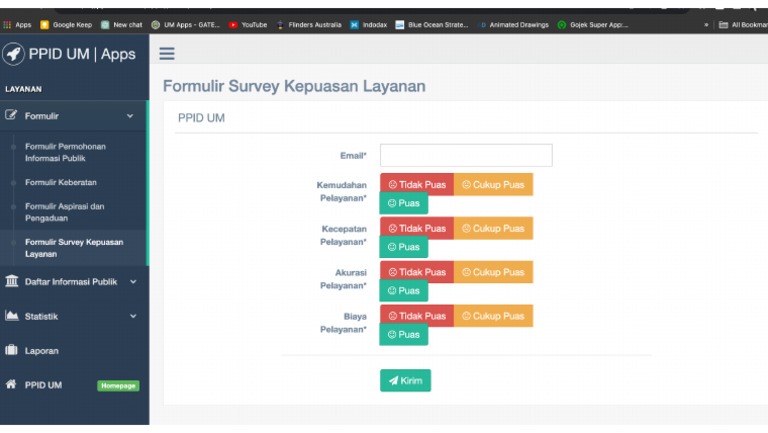
Task: Select Puas for Akurasi Pelayanan
Action: (x=404, y=291)
